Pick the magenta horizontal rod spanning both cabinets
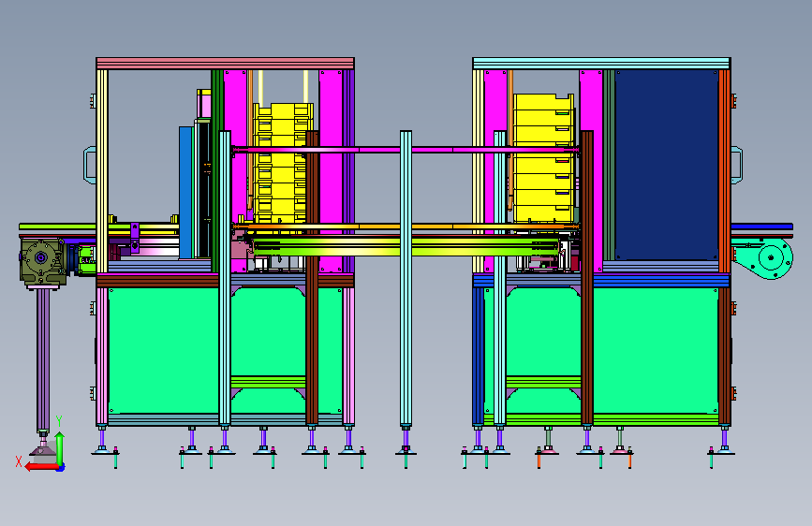This screenshot has width=812, height=526. (x=406, y=150)
